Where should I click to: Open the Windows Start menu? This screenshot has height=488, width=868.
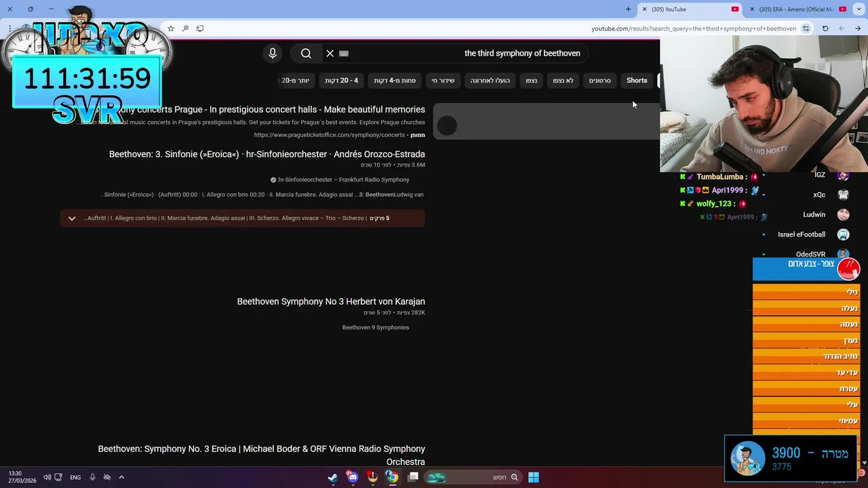pyautogui.click(x=534, y=477)
